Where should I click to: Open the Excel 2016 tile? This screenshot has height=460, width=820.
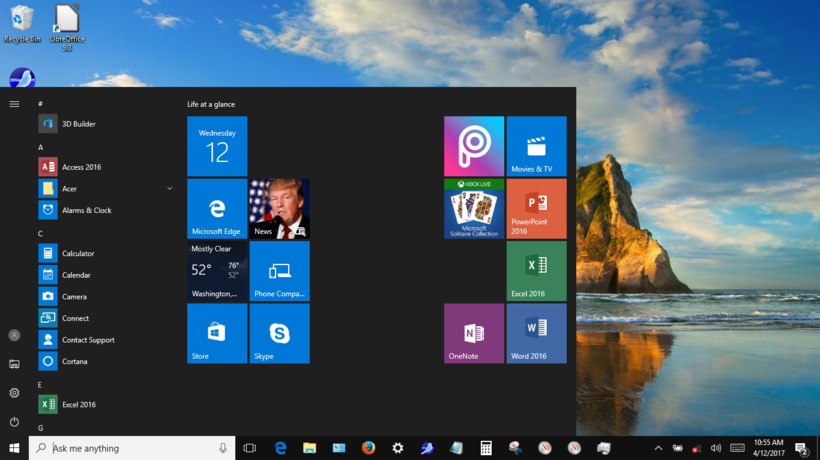pyautogui.click(x=537, y=271)
